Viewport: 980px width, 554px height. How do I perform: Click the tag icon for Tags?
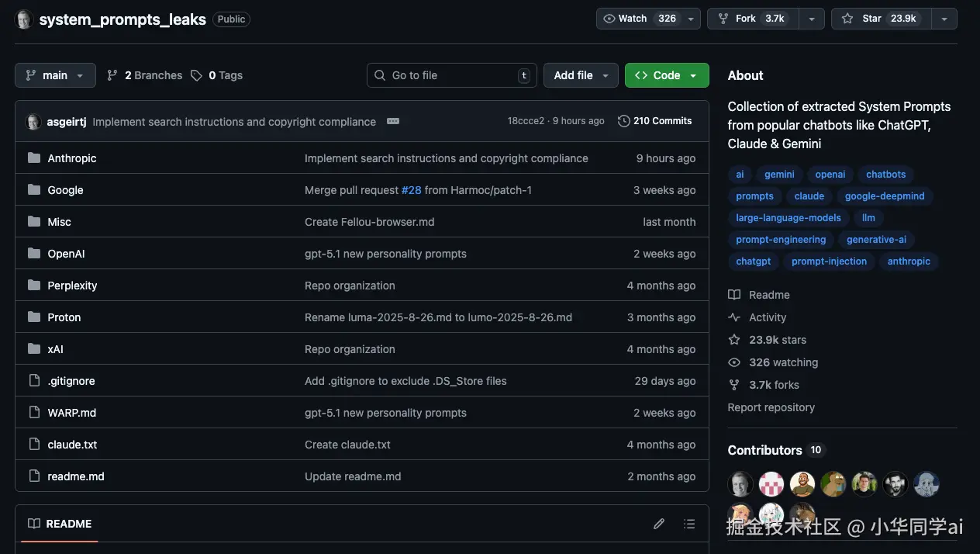coord(197,75)
